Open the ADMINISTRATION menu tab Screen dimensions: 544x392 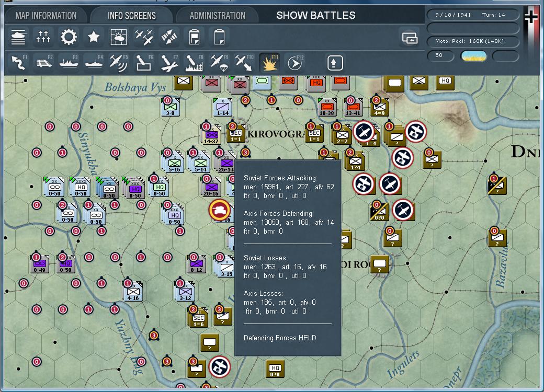pos(218,15)
